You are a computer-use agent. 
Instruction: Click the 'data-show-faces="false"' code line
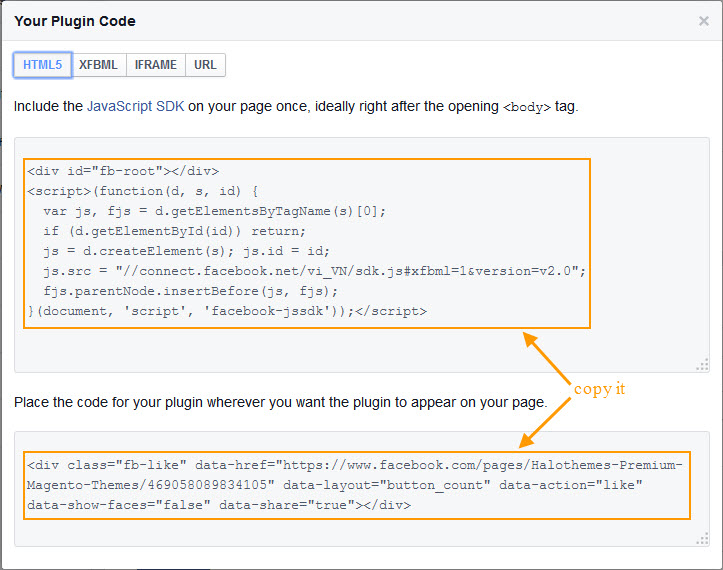pos(219,505)
